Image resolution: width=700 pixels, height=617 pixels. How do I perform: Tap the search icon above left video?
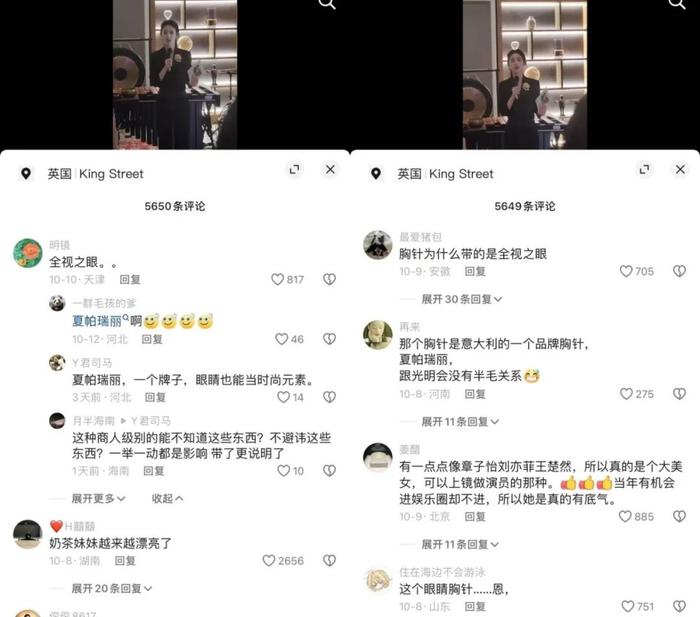point(327,4)
